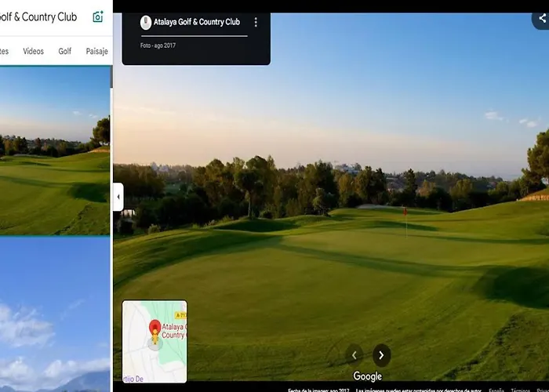Open the Términos link
Image resolution: width=549 pixels, height=392 pixels.
click(x=520, y=390)
